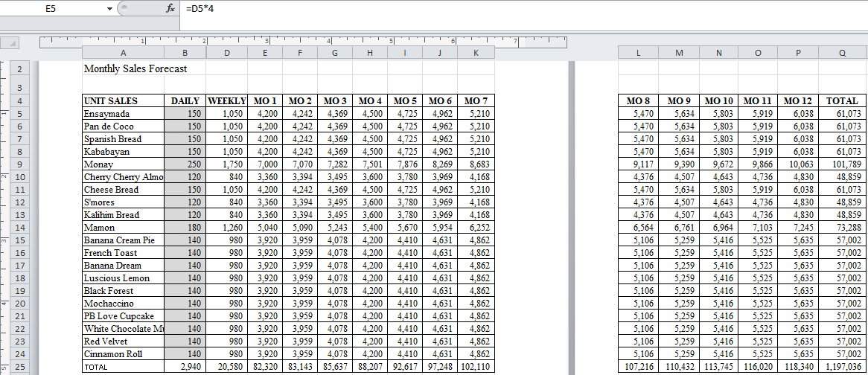The width and height of the screenshot is (868, 375).
Task: Click grand total 1,197,036 cell
Action: (x=842, y=367)
